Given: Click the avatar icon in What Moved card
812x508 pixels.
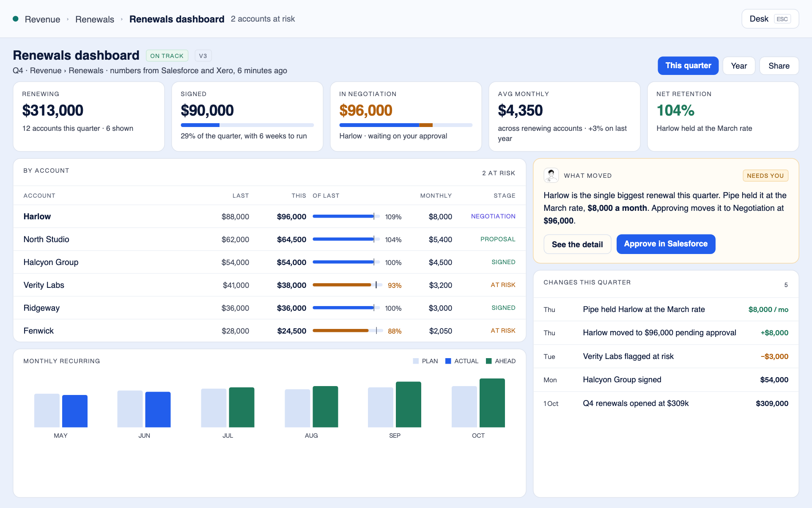Looking at the screenshot, I should coord(551,175).
